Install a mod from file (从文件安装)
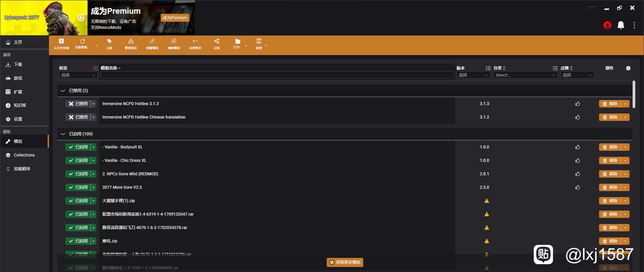Image resolution: width=644 pixels, height=272 pixels. click(61, 44)
